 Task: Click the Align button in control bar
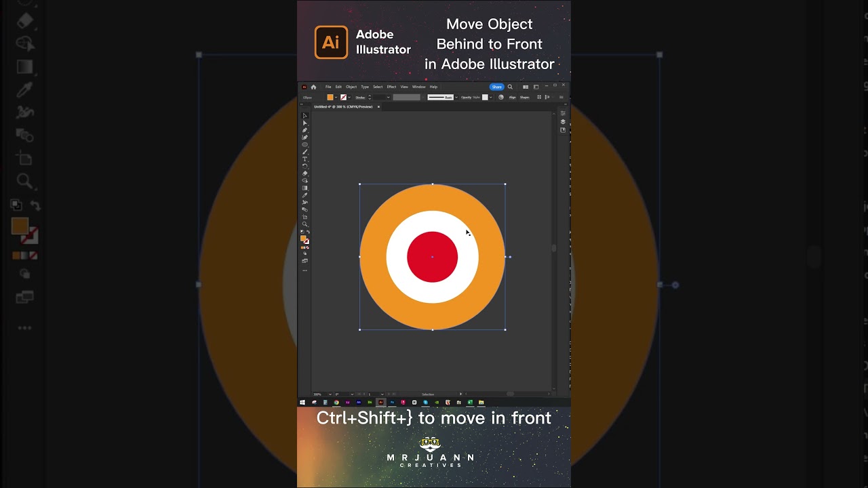pos(513,98)
